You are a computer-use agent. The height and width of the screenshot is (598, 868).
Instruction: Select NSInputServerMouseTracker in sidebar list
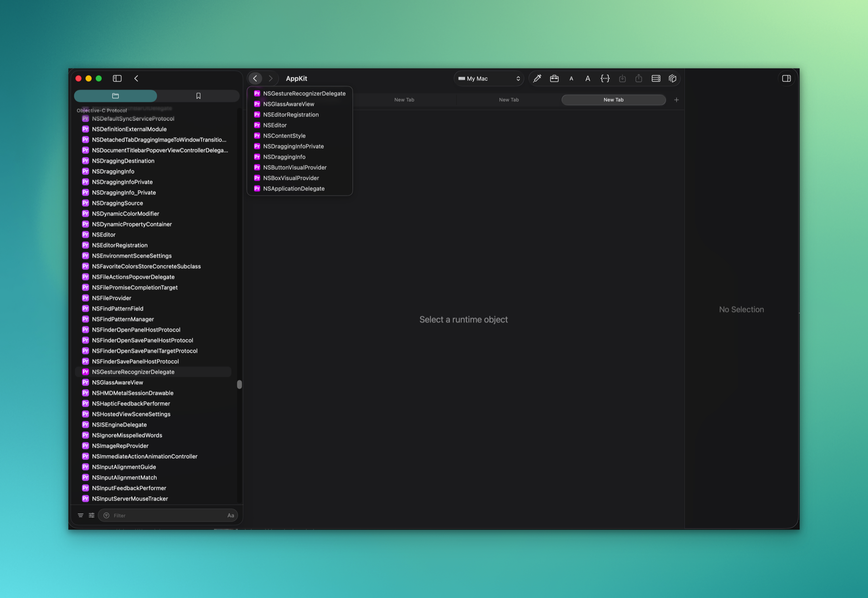[153, 499]
